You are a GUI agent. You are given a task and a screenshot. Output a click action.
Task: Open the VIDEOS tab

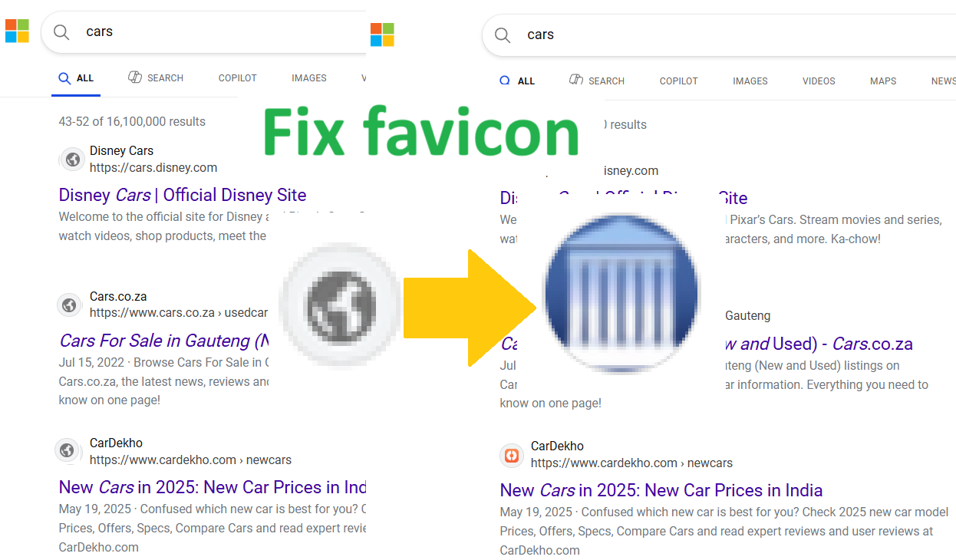click(818, 81)
